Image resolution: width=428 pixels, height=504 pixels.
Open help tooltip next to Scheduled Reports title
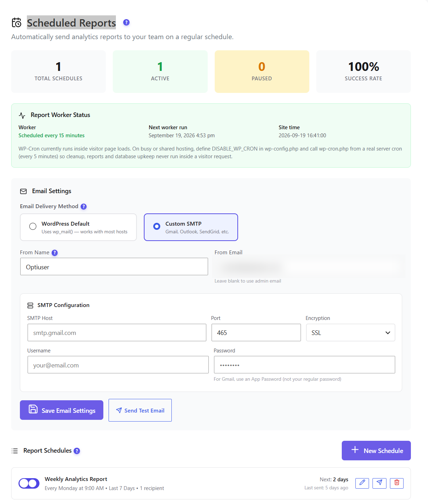tap(126, 22)
